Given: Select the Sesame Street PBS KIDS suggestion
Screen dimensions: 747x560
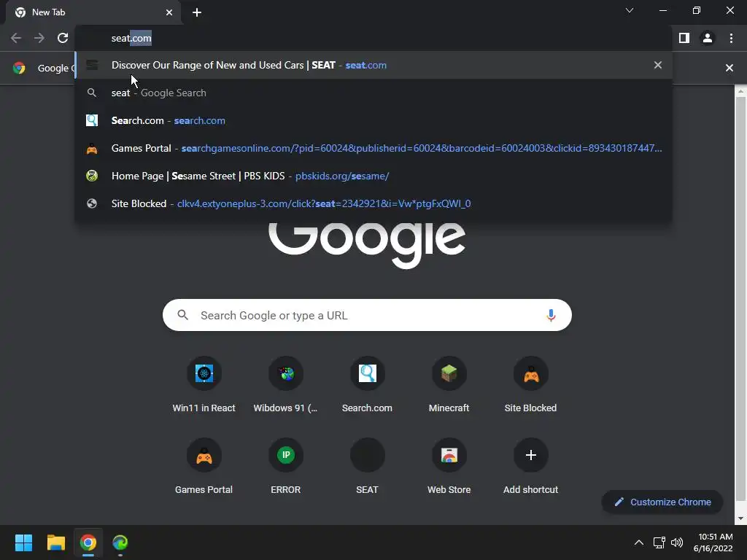Looking at the screenshot, I should pos(373,176).
